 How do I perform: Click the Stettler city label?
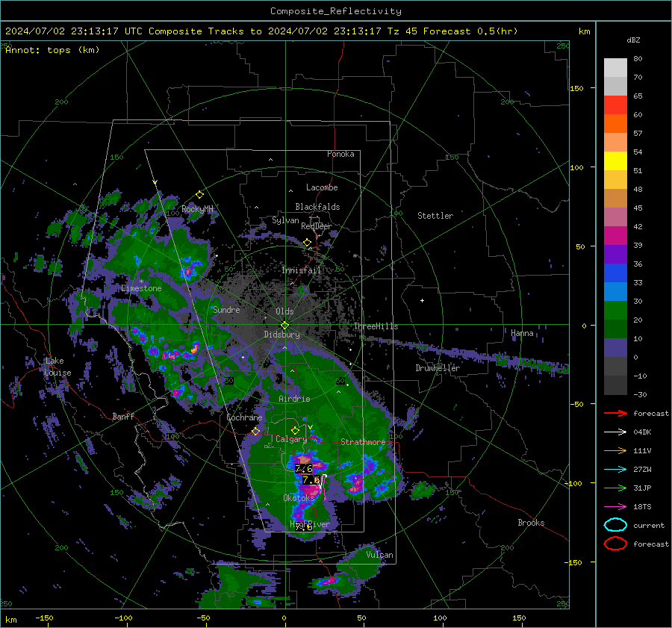(435, 216)
